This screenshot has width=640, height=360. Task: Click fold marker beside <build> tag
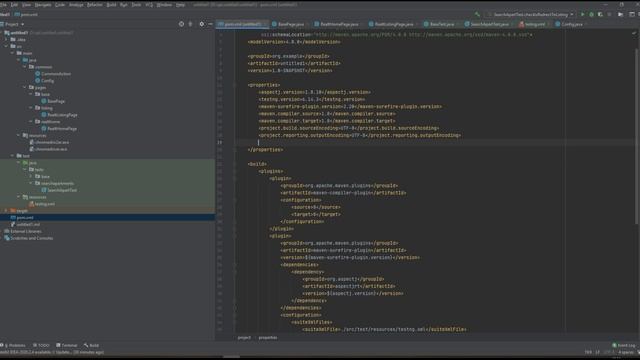pyautogui.click(x=235, y=164)
